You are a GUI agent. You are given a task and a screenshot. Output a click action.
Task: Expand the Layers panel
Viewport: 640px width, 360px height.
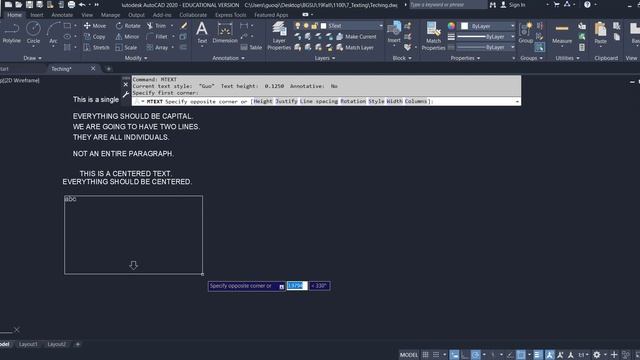point(324,58)
